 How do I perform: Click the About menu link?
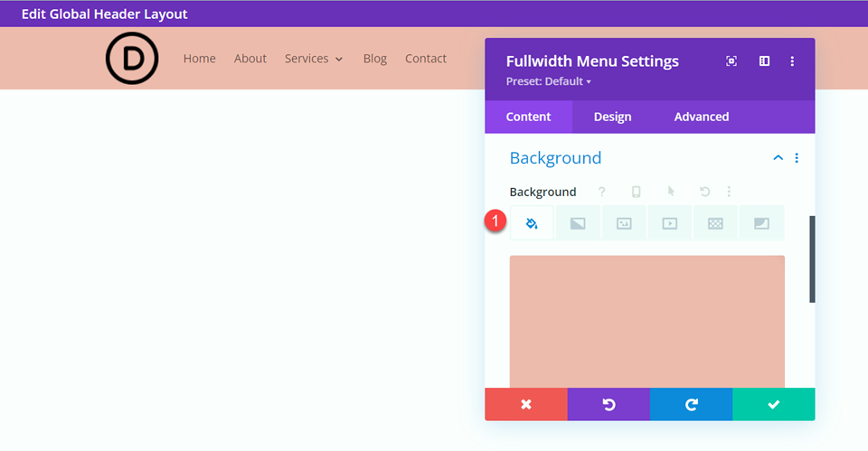[250, 59]
